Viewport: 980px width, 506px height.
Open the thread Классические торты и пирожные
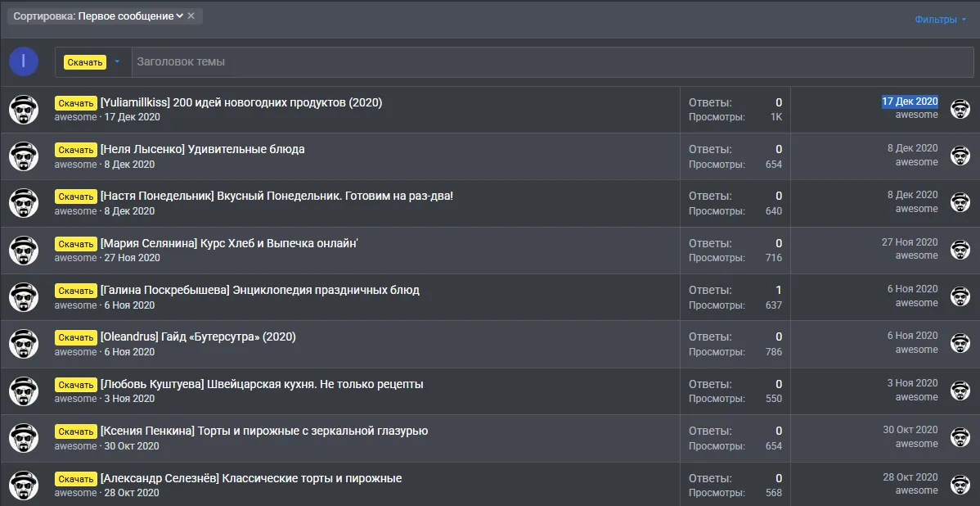coord(251,478)
